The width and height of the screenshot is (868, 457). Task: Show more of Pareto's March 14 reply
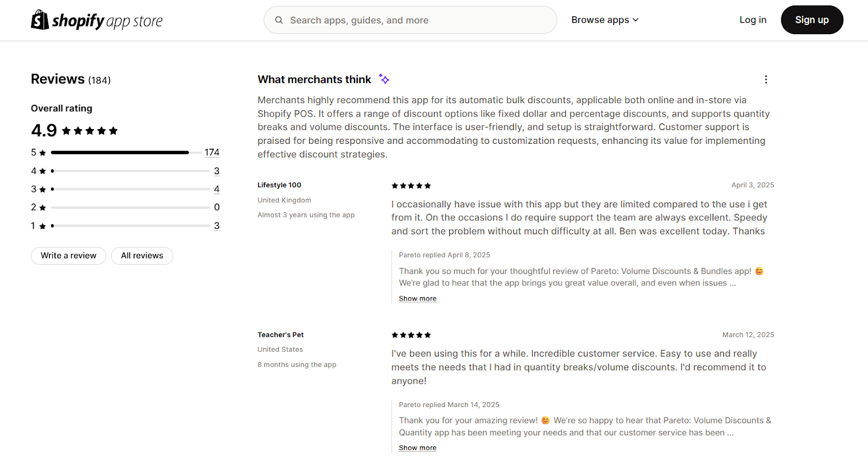(x=417, y=448)
